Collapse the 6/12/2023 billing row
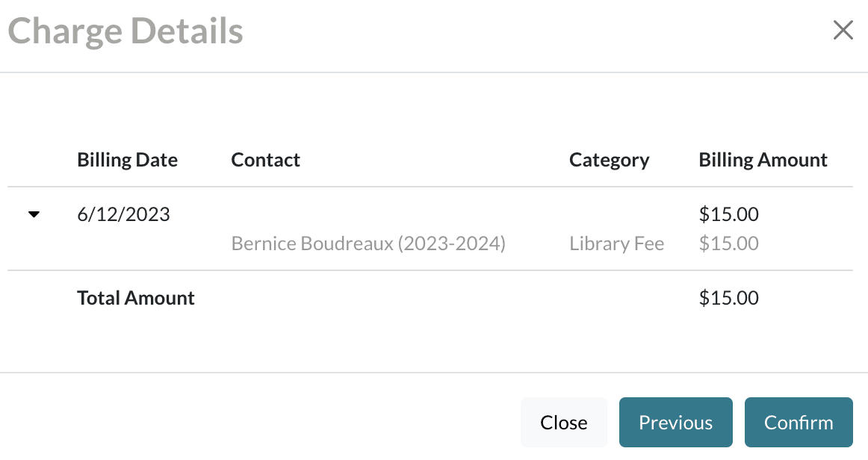This screenshot has width=868, height=460. click(x=34, y=215)
